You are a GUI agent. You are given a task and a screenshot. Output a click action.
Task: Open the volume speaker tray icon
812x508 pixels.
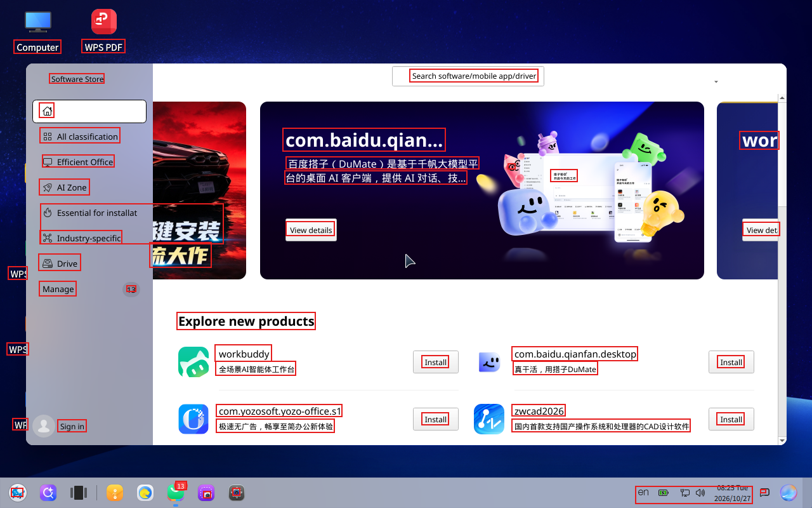click(x=700, y=492)
